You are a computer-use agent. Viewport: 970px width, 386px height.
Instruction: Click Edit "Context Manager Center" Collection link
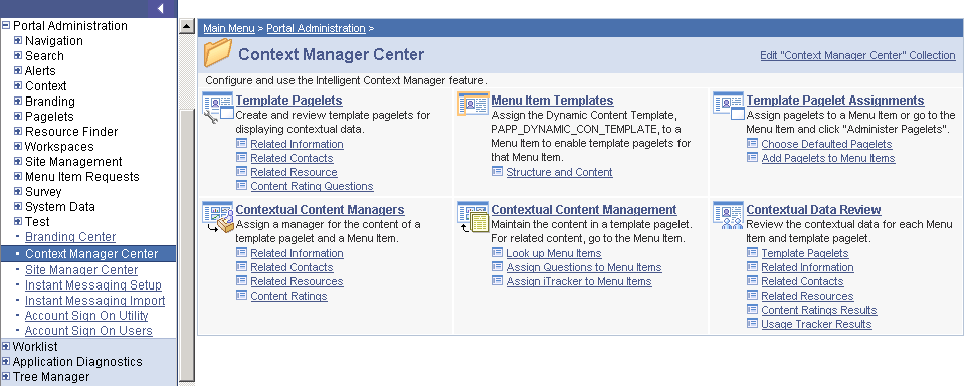[857, 55]
